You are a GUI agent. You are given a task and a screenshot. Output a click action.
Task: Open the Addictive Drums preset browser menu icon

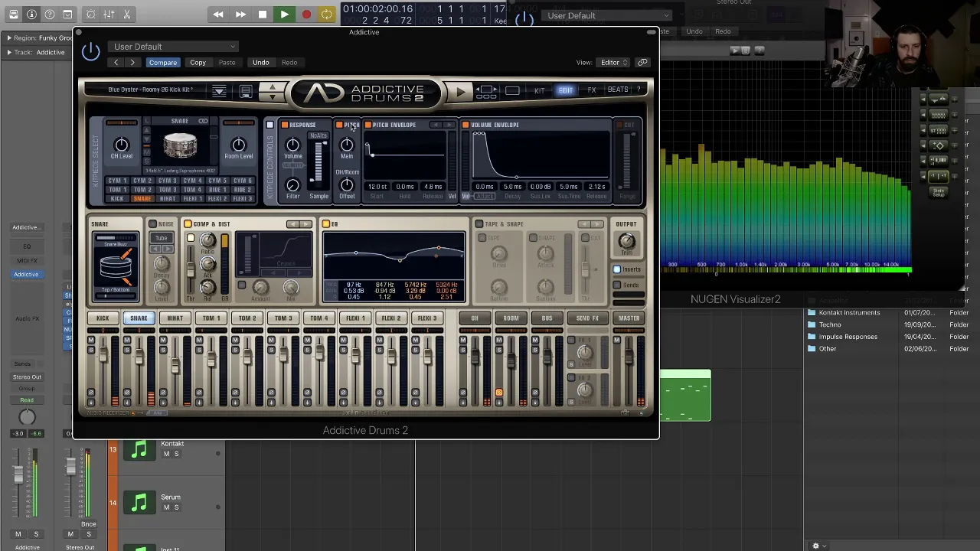pyautogui.click(x=219, y=91)
